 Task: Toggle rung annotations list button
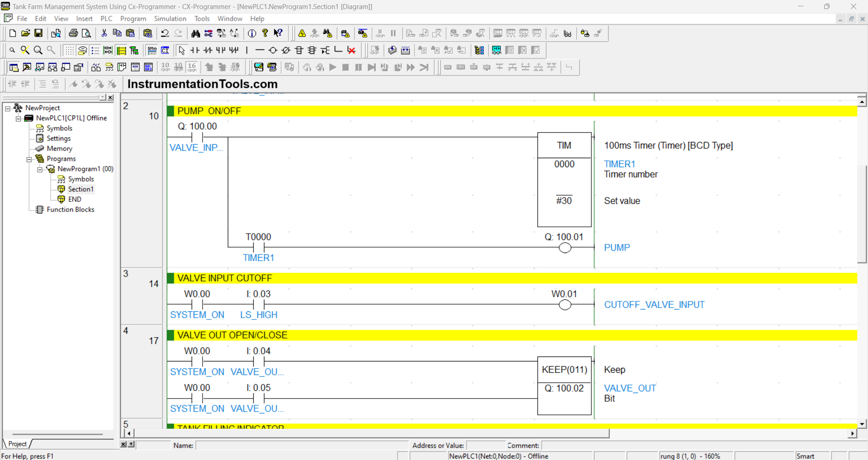[95, 50]
